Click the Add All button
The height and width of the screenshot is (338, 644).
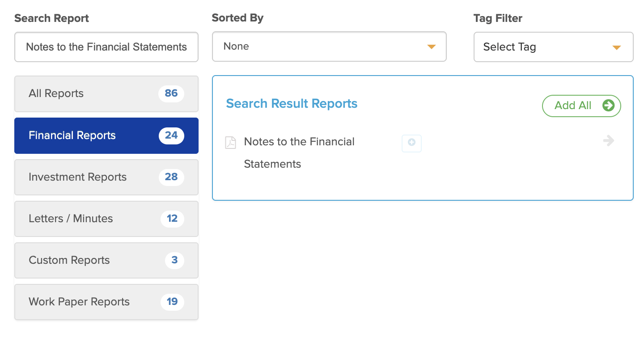coord(581,106)
